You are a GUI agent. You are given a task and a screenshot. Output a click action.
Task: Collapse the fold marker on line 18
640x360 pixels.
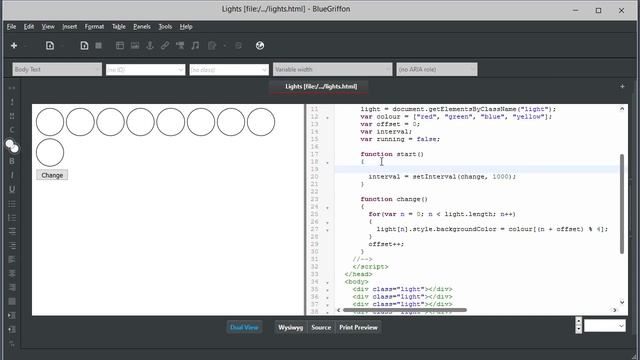click(x=327, y=162)
